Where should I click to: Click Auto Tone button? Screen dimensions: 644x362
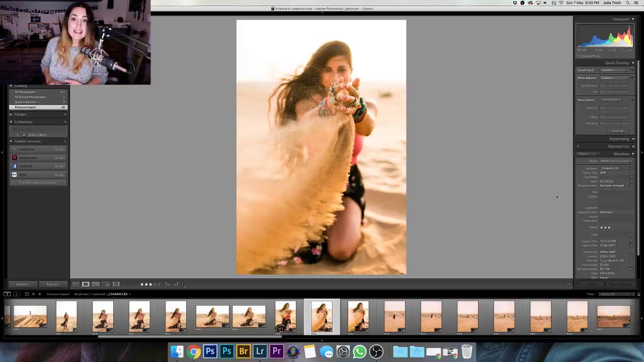pyautogui.click(x=610, y=100)
